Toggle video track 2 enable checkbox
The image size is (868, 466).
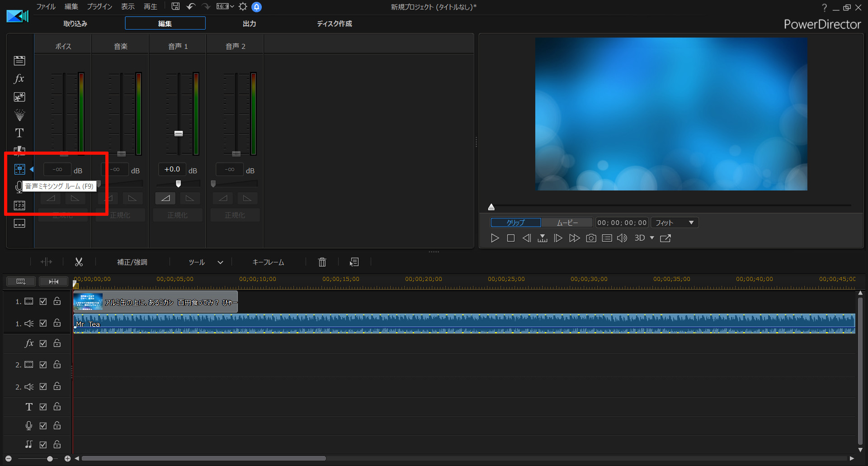(x=43, y=364)
